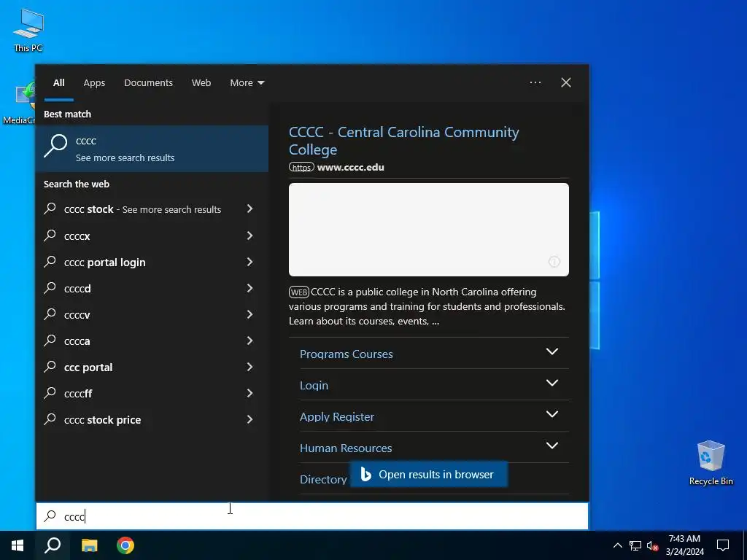Click the preview image thumbnail
This screenshot has height=560, width=747.
[x=429, y=230]
